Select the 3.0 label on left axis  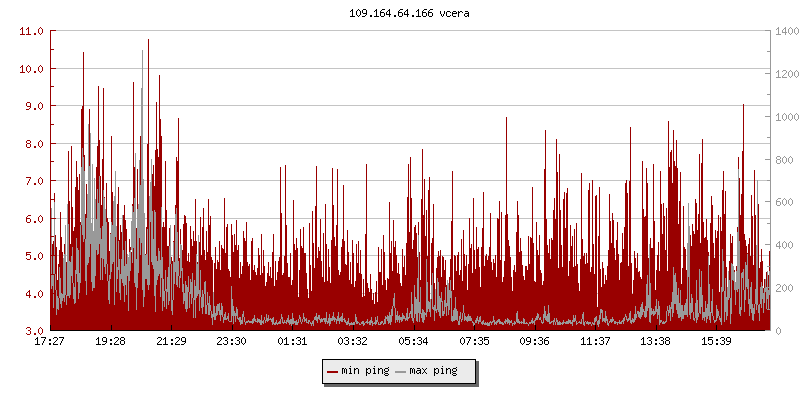pyautogui.click(x=35, y=331)
